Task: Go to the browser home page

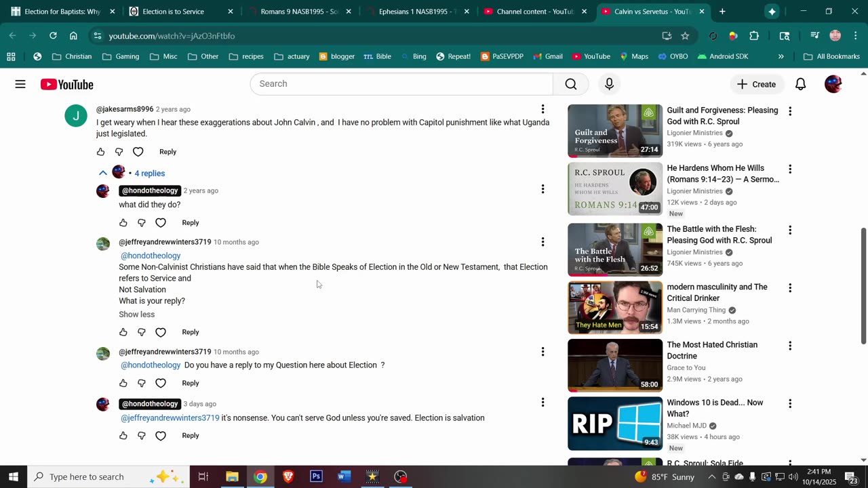Action: [x=73, y=36]
